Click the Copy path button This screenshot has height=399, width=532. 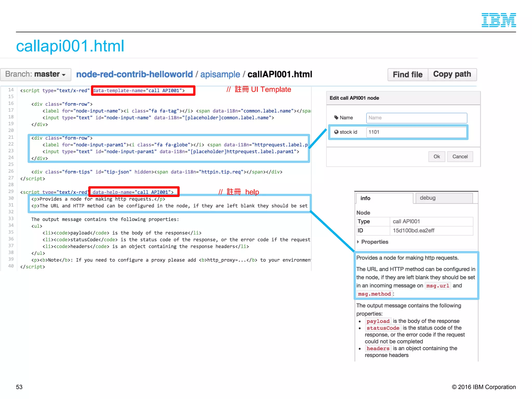coord(452,75)
